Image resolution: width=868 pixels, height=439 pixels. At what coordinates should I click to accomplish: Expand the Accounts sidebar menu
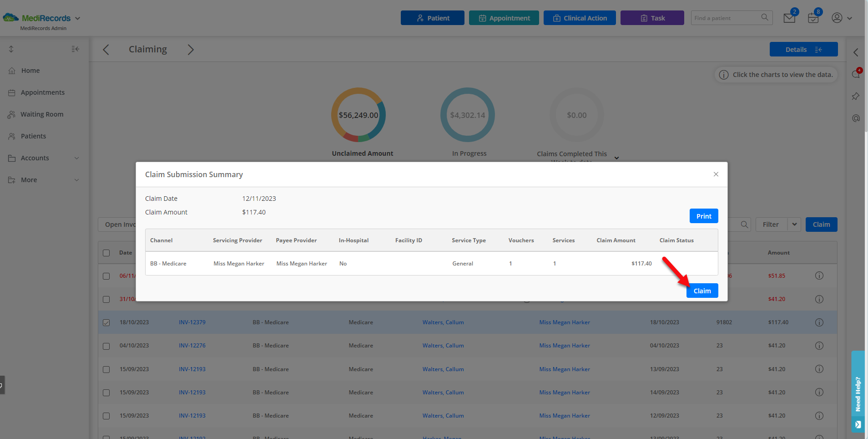(x=44, y=158)
